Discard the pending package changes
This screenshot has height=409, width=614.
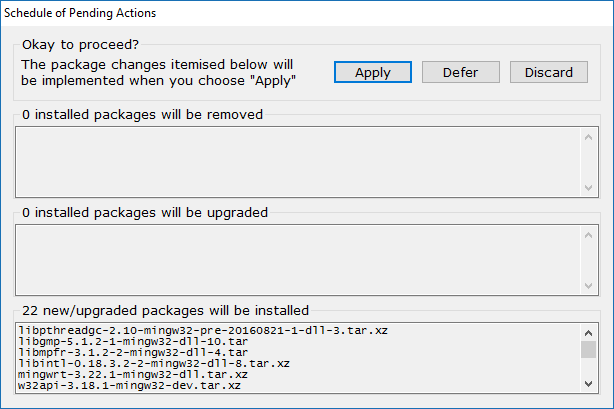[x=548, y=72]
